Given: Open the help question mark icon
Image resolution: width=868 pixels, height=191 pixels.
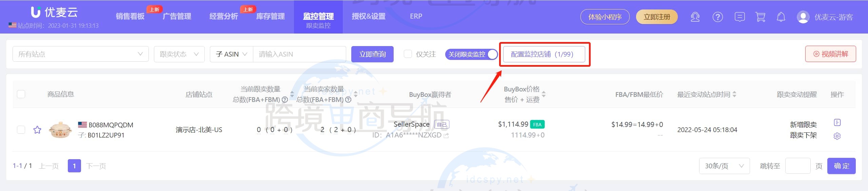Looking at the screenshot, I should point(717,17).
